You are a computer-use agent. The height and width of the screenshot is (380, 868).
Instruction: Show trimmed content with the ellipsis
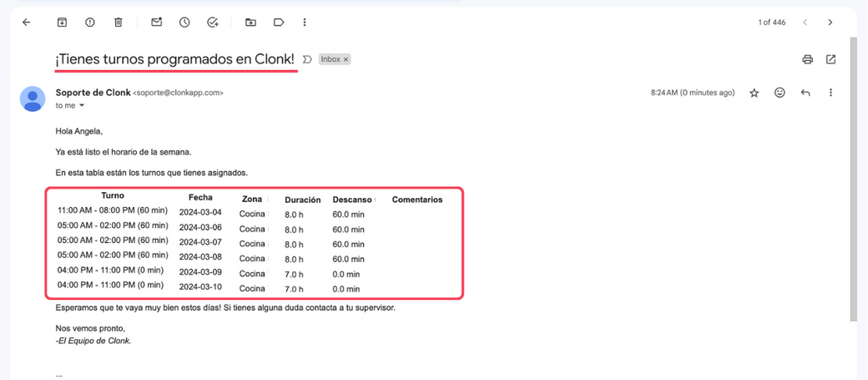coord(59,374)
